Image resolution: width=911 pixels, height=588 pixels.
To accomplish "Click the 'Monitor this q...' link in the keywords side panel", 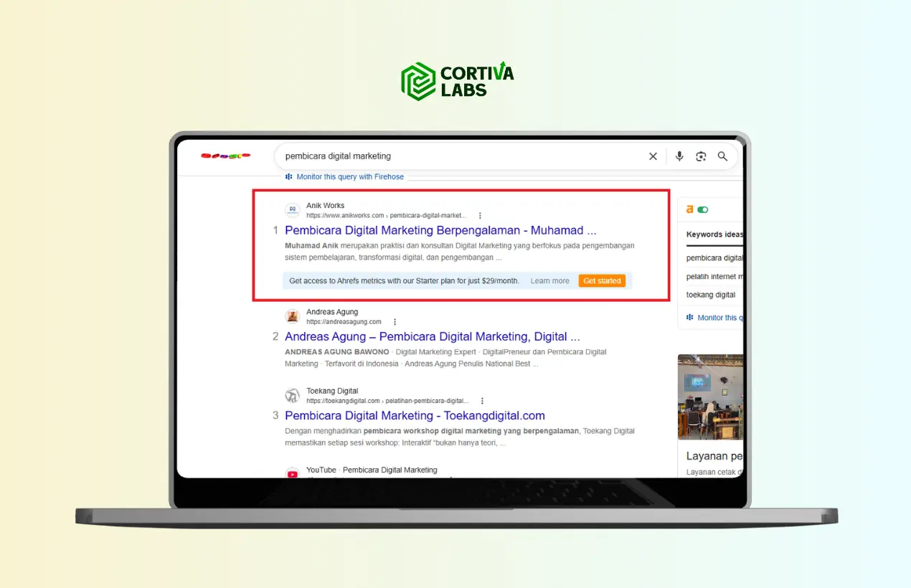I will [720, 317].
